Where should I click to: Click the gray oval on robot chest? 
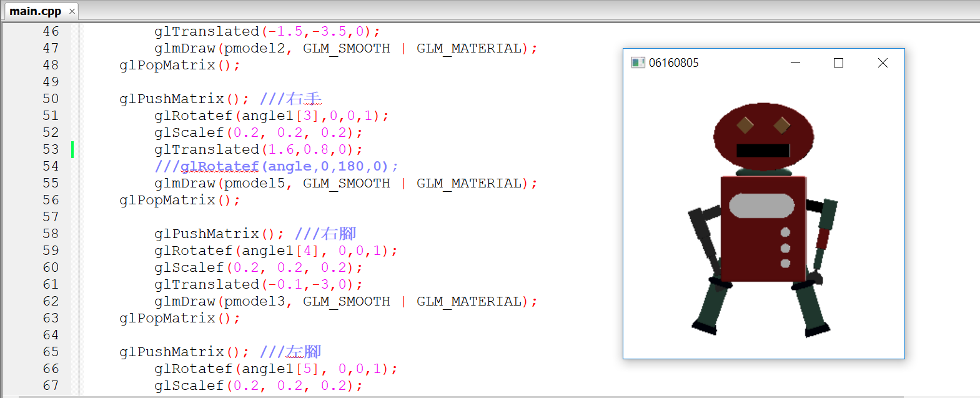761,206
